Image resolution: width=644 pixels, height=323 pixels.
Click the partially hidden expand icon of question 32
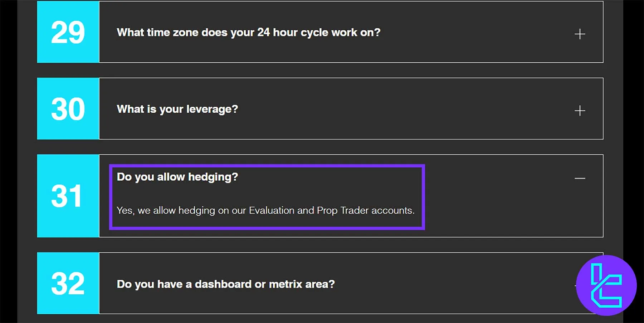pos(575,285)
